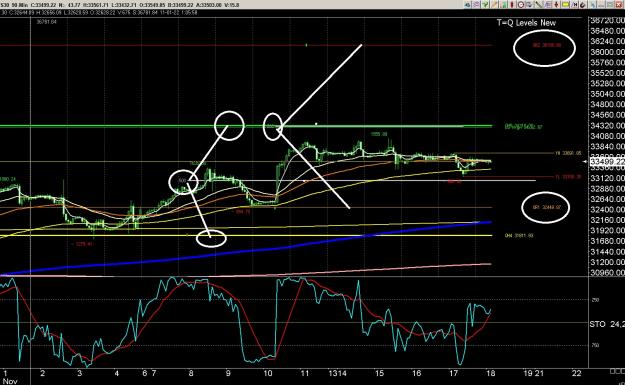Click date label 15 on time axis
Screen dimensions: 625x385
(x=379, y=373)
